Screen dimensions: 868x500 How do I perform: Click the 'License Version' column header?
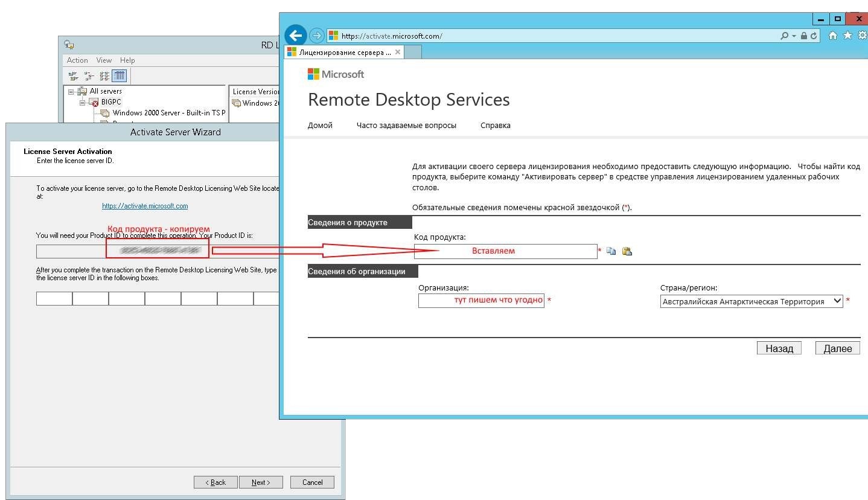point(255,92)
